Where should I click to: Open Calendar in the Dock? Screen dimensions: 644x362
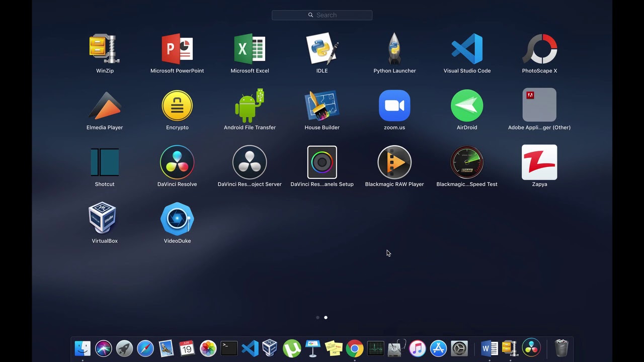coord(187,348)
